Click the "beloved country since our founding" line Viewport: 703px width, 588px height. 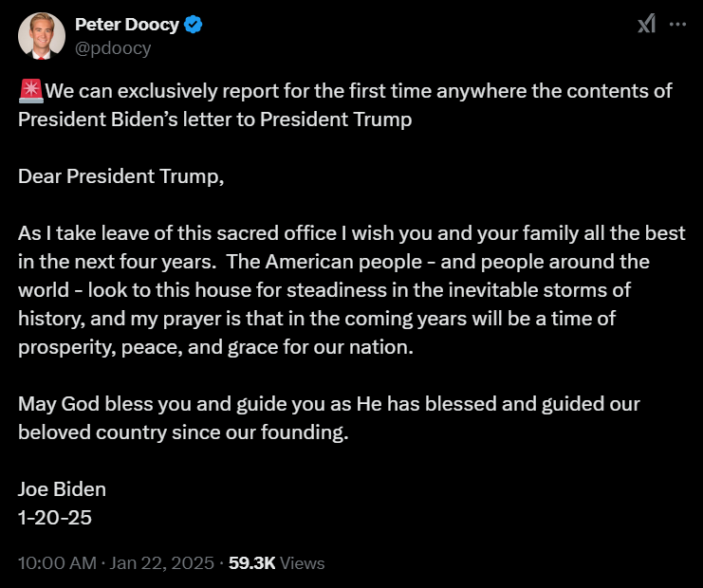coord(183,432)
